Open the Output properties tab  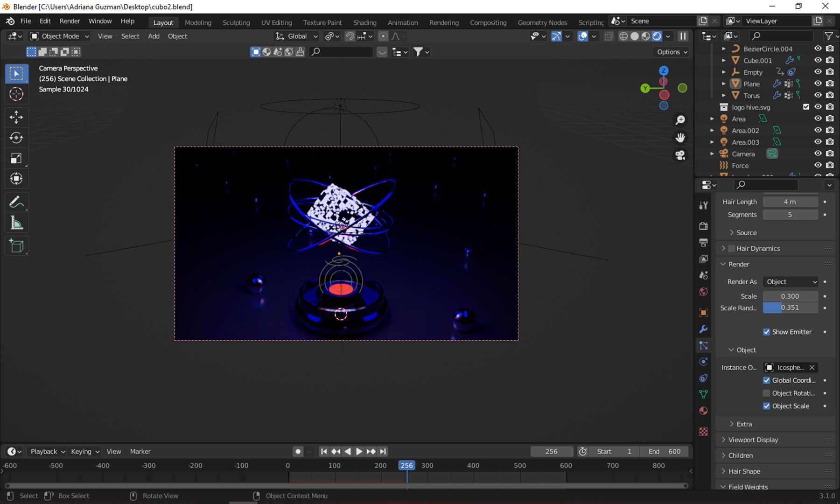(x=703, y=242)
